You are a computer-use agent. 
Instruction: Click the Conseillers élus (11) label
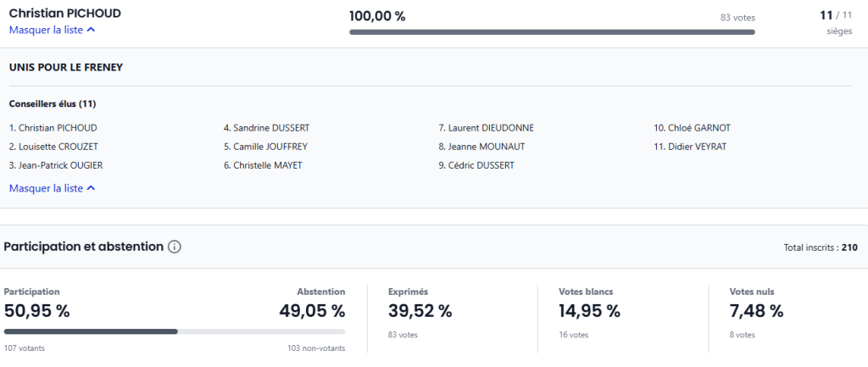[x=51, y=104]
